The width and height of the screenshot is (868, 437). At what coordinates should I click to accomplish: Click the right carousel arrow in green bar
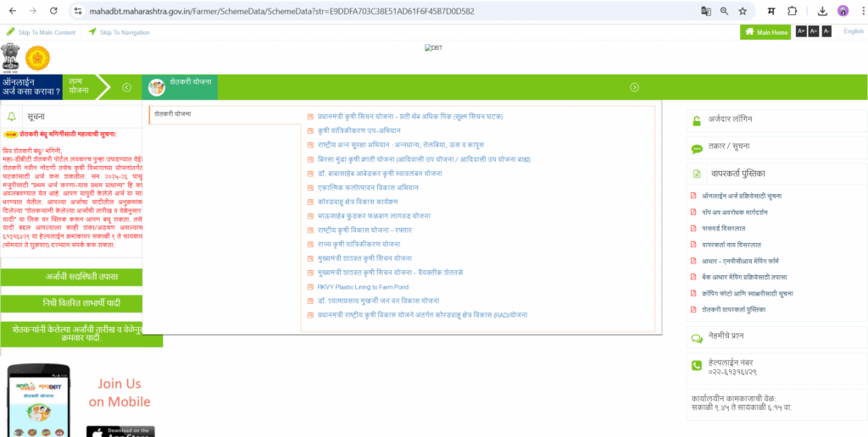pyautogui.click(x=633, y=87)
